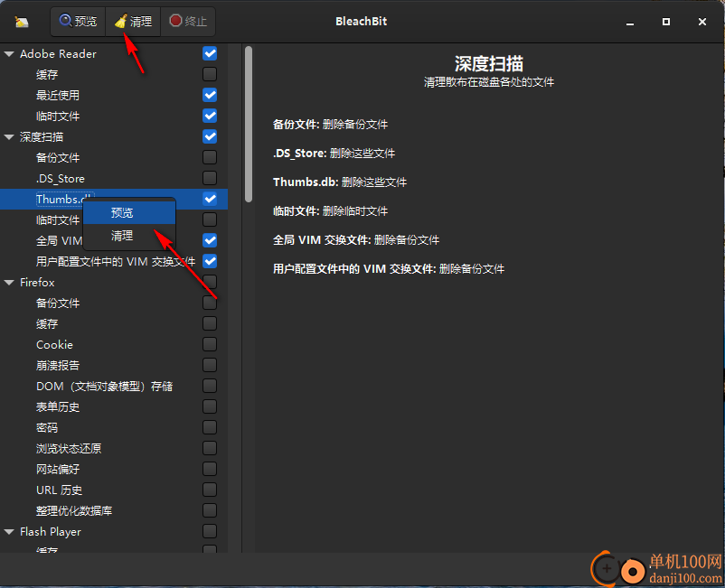Enable Firefox 备份文件 checkbox
This screenshot has width=725, height=588.
pyautogui.click(x=210, y=303)
